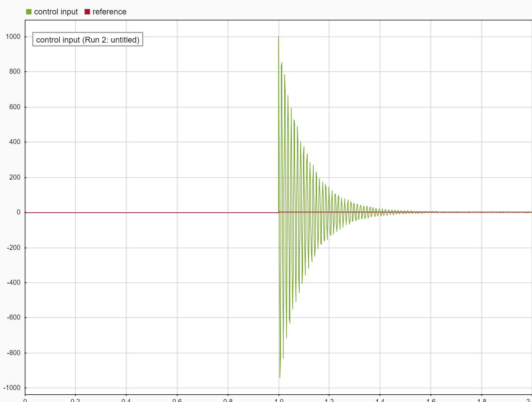Click the y-axis label 1000
Screen dimensions: 532x402
point(13,37)
